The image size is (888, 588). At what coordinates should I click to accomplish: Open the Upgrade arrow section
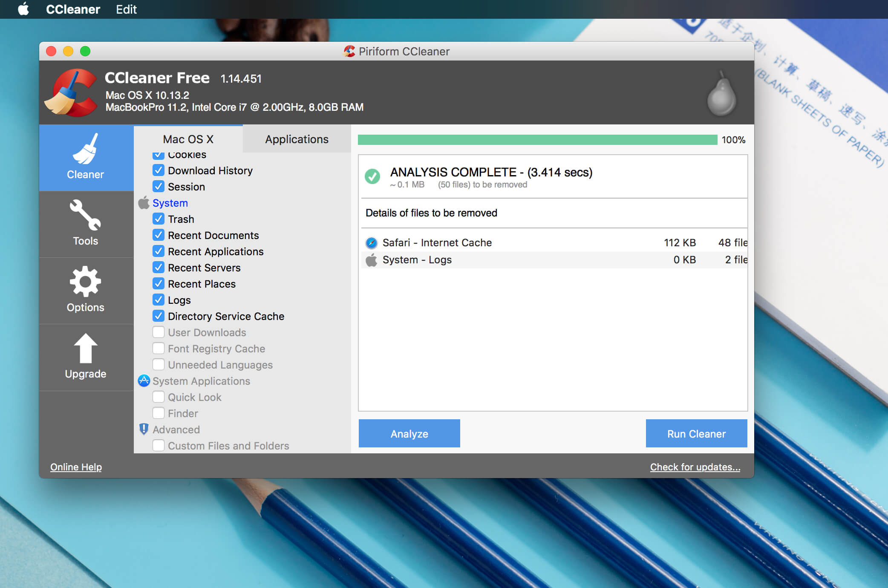[86, 357]
